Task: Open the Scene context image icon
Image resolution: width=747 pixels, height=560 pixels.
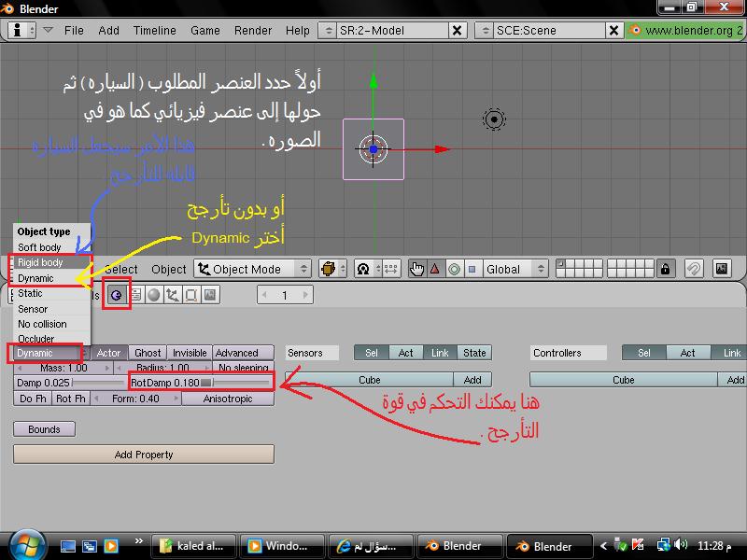Action: 209,295
